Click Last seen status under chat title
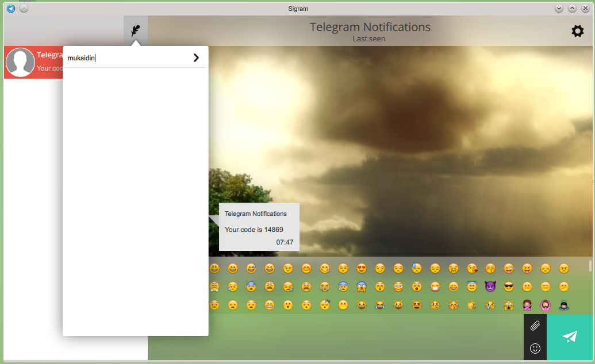595x364 pixels. coord(368,38)
